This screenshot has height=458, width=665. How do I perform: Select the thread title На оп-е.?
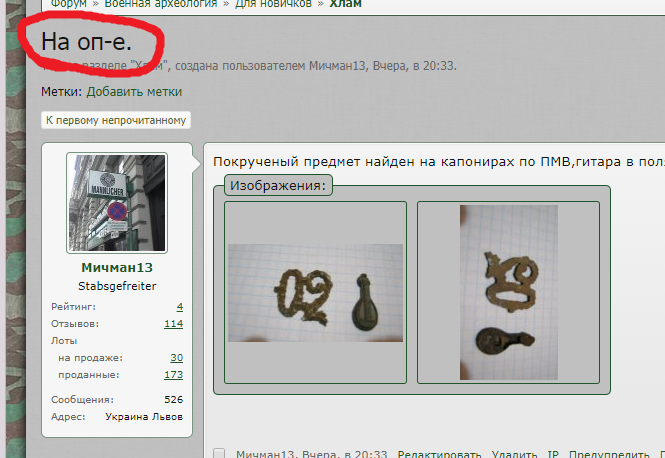coord(87,42)
